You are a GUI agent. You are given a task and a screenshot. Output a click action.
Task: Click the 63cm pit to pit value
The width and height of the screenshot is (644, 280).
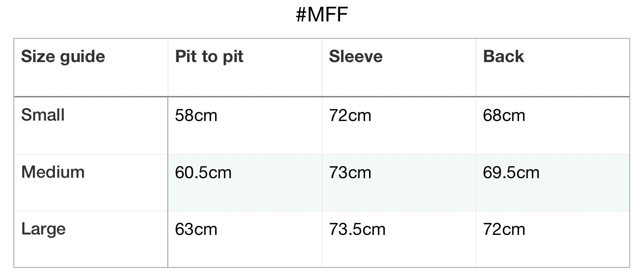196,230
